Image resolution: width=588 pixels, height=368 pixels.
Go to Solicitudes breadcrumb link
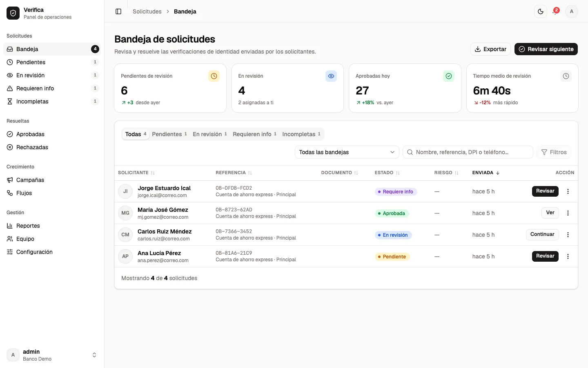[x=147, y=11]
